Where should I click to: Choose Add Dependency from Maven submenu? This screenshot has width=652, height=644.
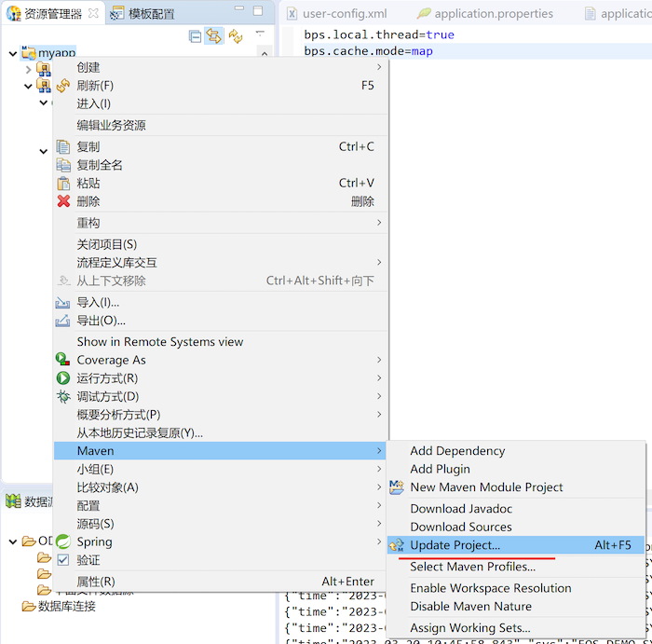457,451
